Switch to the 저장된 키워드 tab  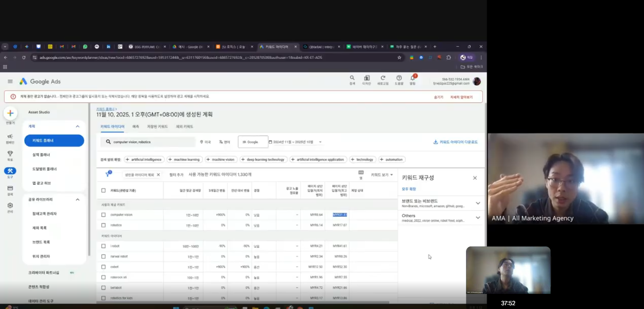tap(157, 127)
